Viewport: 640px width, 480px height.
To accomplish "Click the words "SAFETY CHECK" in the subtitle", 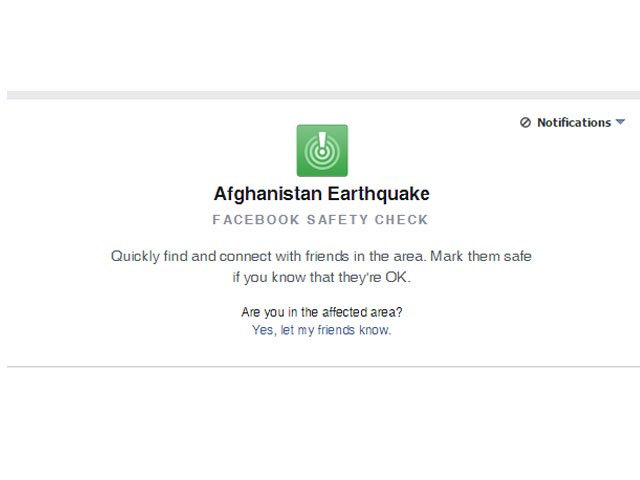I will click(x=365, y=220).
